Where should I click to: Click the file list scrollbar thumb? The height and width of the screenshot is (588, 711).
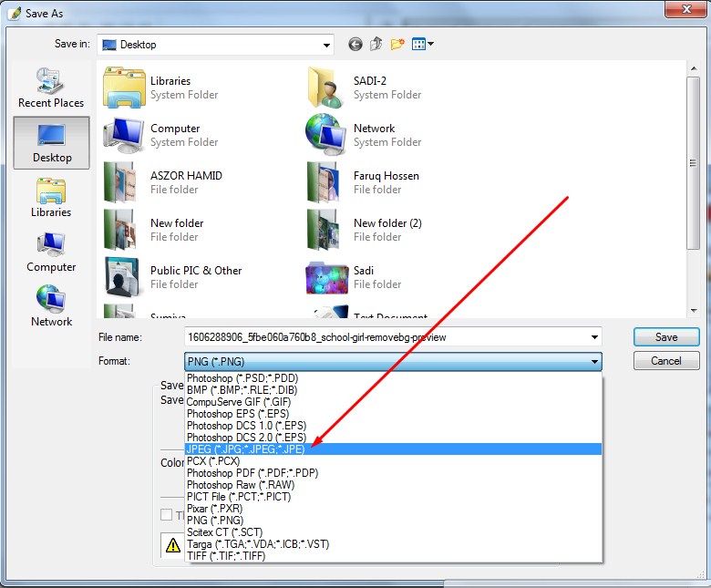click(693, 163)
